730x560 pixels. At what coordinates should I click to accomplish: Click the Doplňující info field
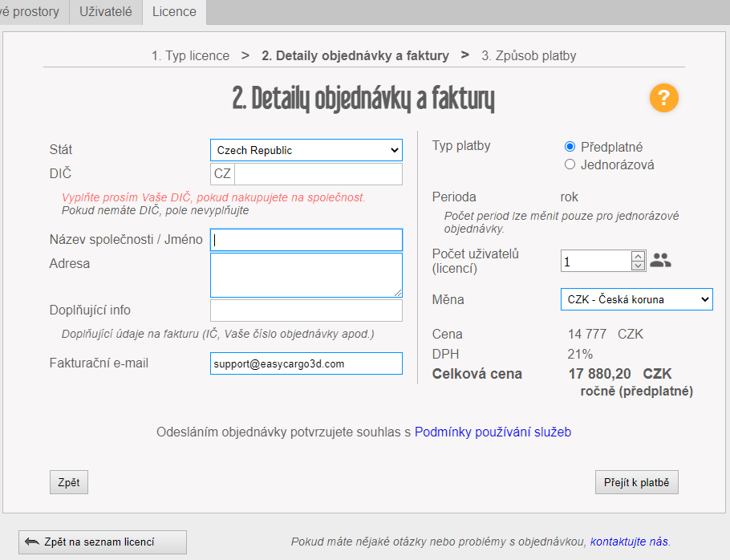tap(306, 310)
